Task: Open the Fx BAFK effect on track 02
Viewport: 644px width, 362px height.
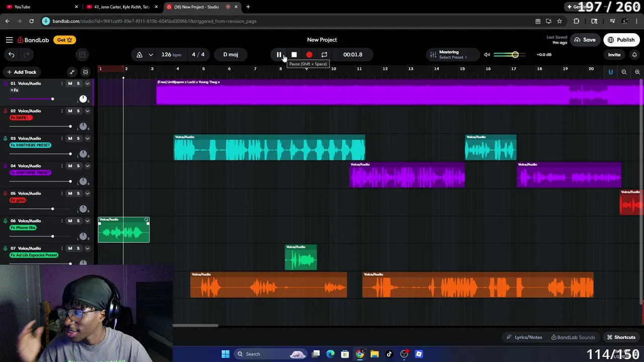Action: [21, 118]
